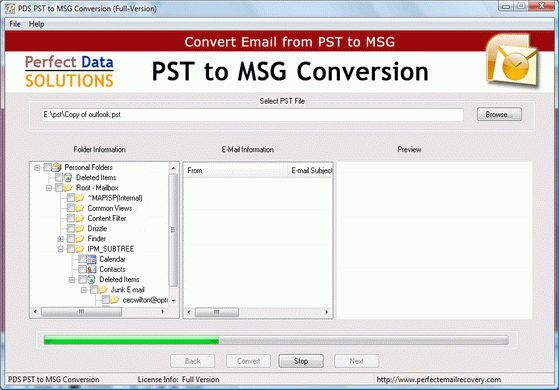559x390 pixels.
Task: Tick the Common Views checkbox
Action: [x=71, y=208]
